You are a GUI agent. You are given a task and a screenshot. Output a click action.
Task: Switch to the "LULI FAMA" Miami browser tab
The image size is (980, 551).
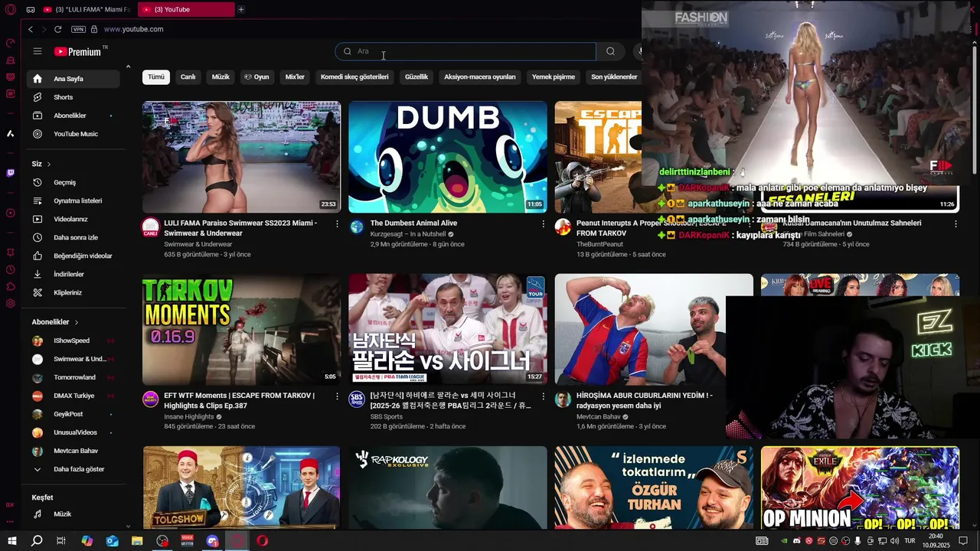point(87,9)
